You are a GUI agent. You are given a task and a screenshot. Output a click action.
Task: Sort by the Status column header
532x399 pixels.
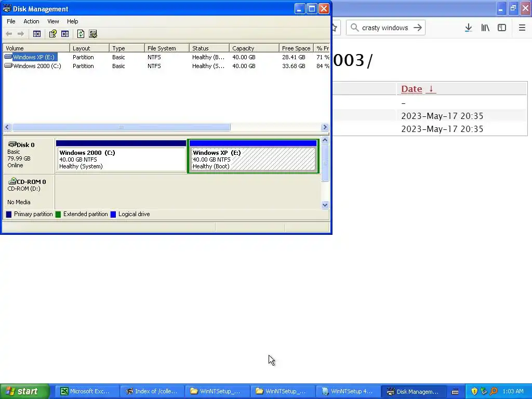209,48
